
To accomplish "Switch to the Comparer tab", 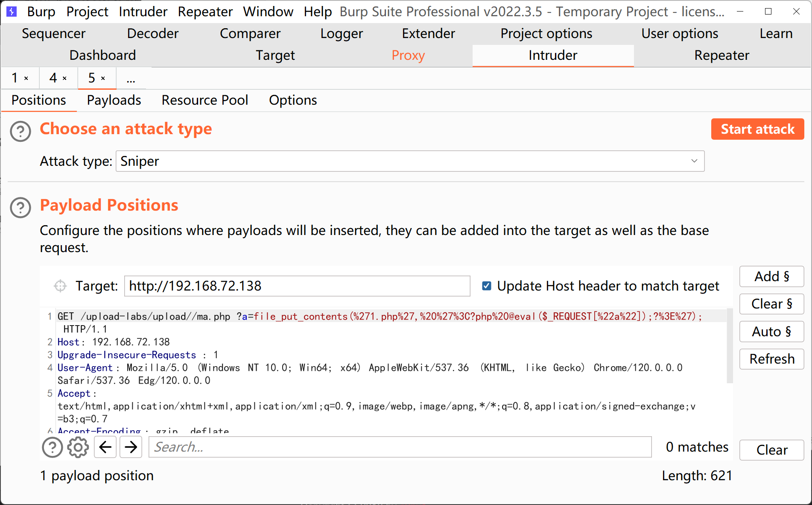I will click(x=250, y=34).
